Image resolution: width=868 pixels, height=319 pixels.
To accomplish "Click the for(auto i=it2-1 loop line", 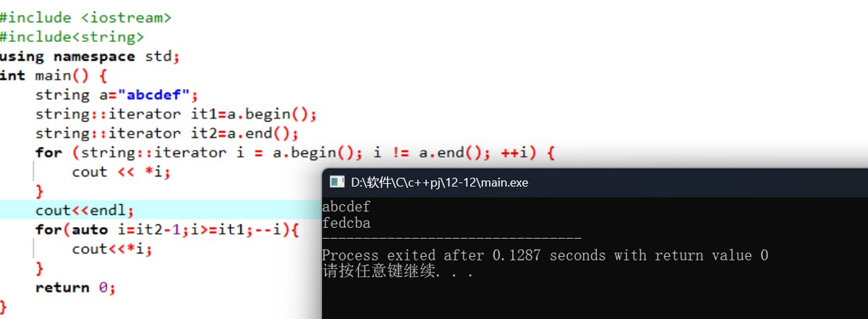I will coord(167,229).
